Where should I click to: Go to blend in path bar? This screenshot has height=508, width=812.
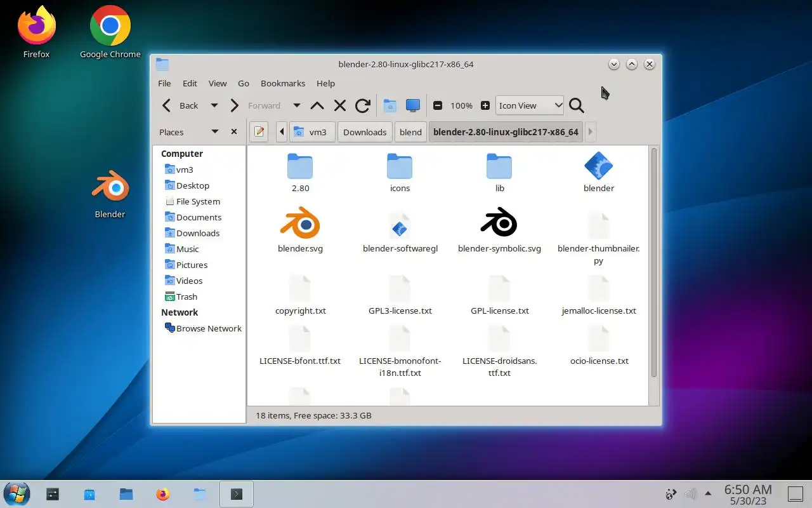click(410, 132)
